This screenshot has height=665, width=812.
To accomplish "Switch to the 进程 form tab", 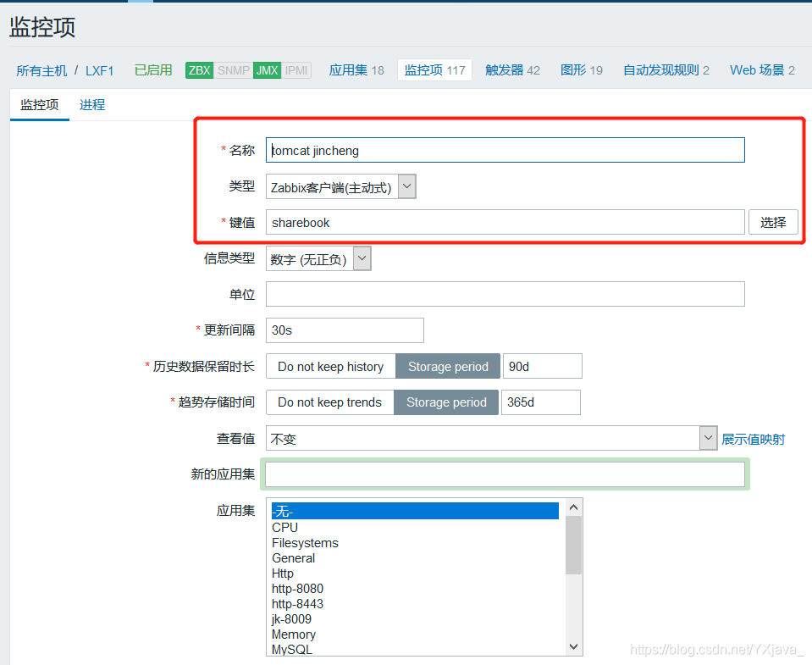I will point(92,104).
